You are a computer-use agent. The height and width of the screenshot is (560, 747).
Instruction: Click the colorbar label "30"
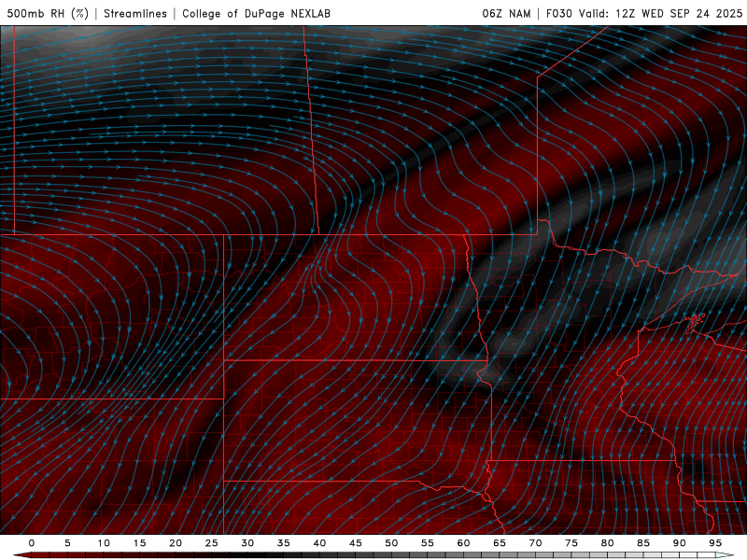pyautogui.click(x=247, y=543)
